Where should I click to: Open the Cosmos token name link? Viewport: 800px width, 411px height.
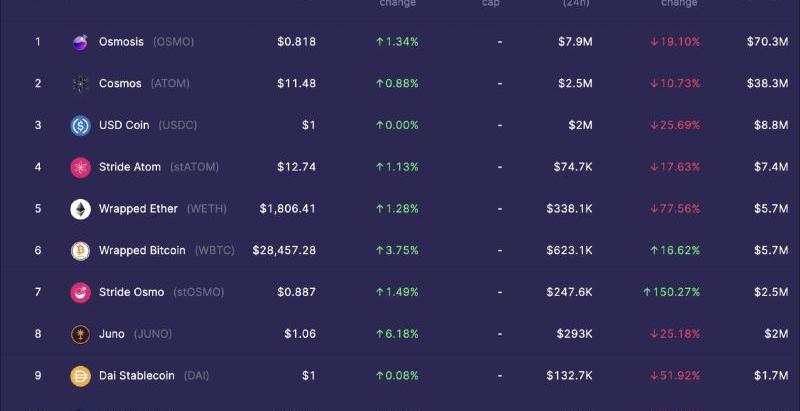[120, 84]
